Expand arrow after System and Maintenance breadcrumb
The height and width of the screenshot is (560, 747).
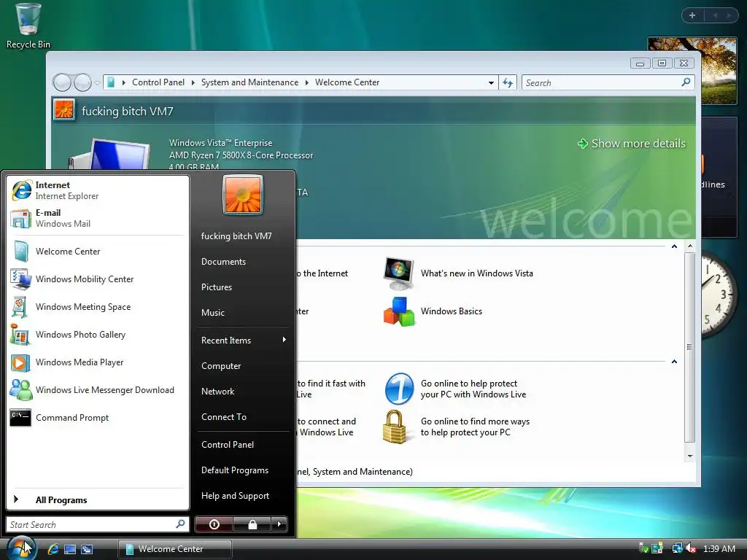coord(307,82)
